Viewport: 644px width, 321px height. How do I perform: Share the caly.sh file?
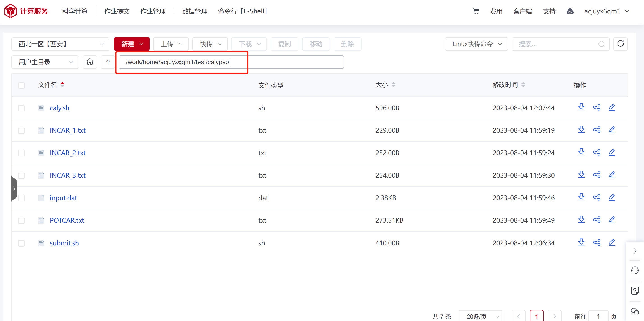coord(596,107)
